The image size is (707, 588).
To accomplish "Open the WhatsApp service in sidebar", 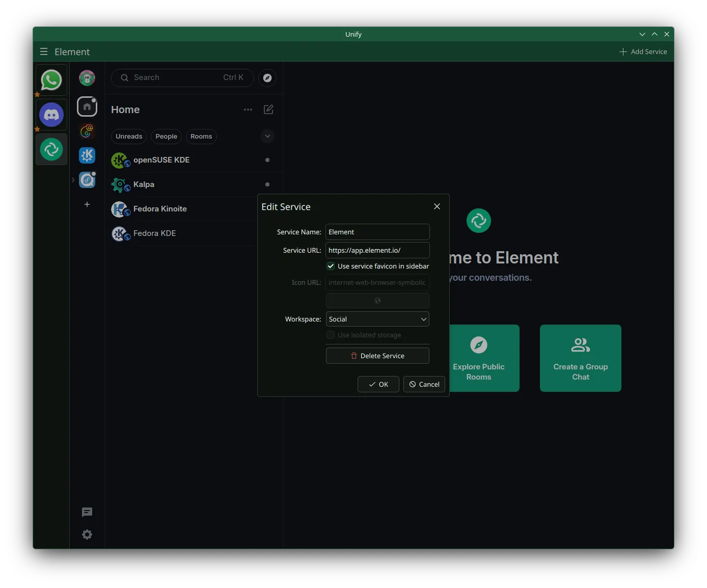I will pos(51,80).
